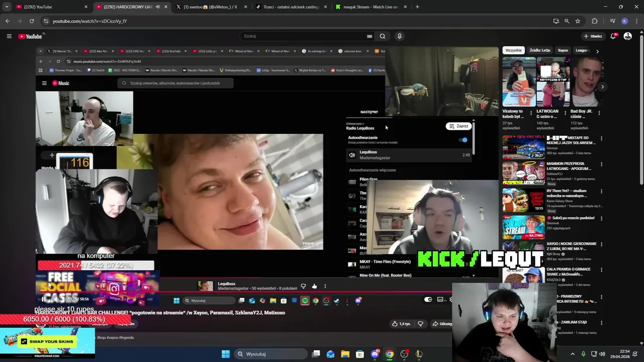
Task: Open the Viralowy to kebeb short thumbnail
Action: point(519,81)
